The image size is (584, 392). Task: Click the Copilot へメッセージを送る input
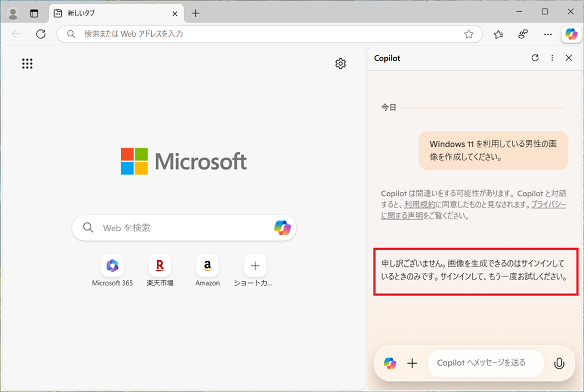pos(486,363)
